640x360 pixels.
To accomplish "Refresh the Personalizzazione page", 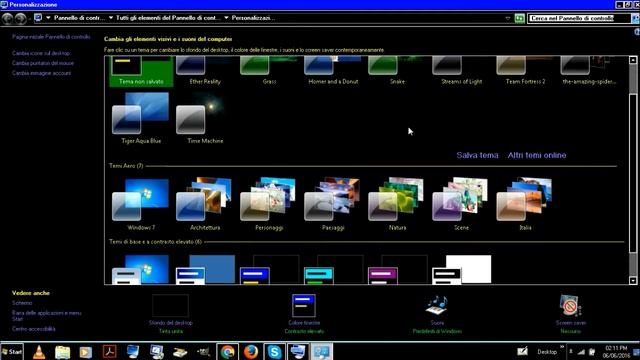I will [519, 18].
